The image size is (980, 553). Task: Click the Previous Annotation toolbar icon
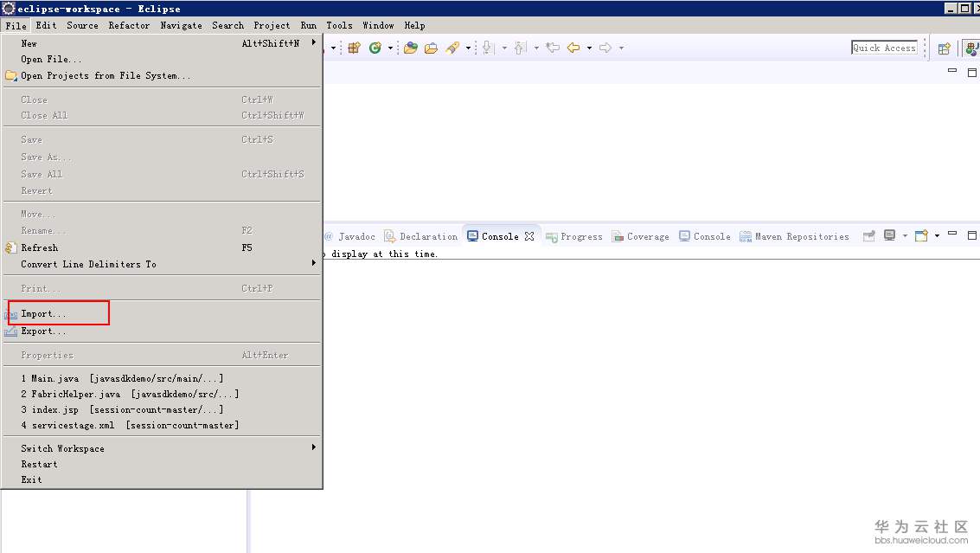point(521,48)
